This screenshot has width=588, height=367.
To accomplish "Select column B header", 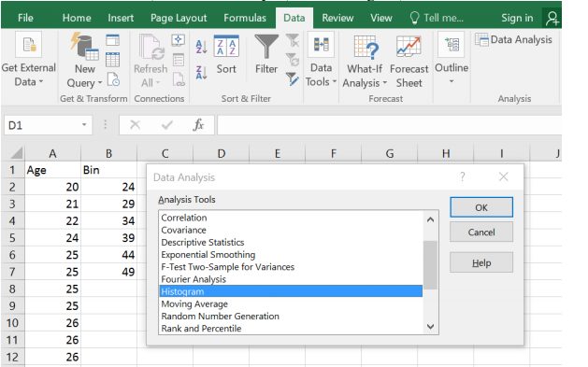I will (x=108, y=153).
